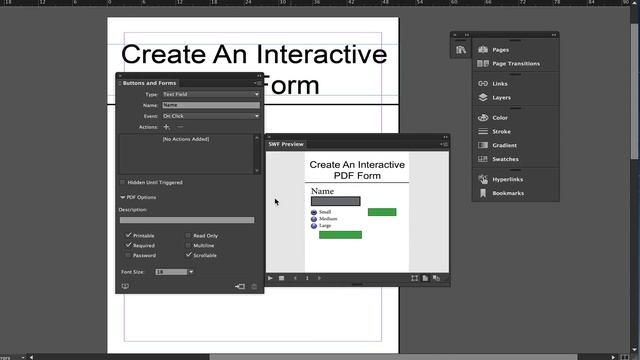
Task: Open the Font Size dropdown arrow
Action: [x=191, y=272]
